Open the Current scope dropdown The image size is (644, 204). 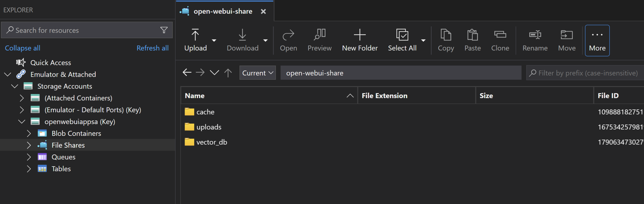257,73
